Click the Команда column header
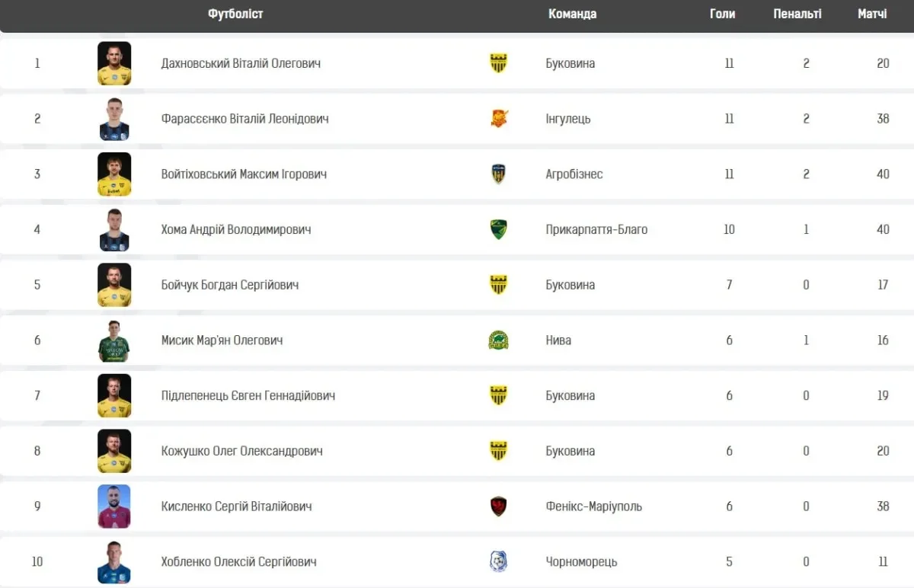Image resolution: width=914 pixels, height=588 pixels. coord(572,14)
